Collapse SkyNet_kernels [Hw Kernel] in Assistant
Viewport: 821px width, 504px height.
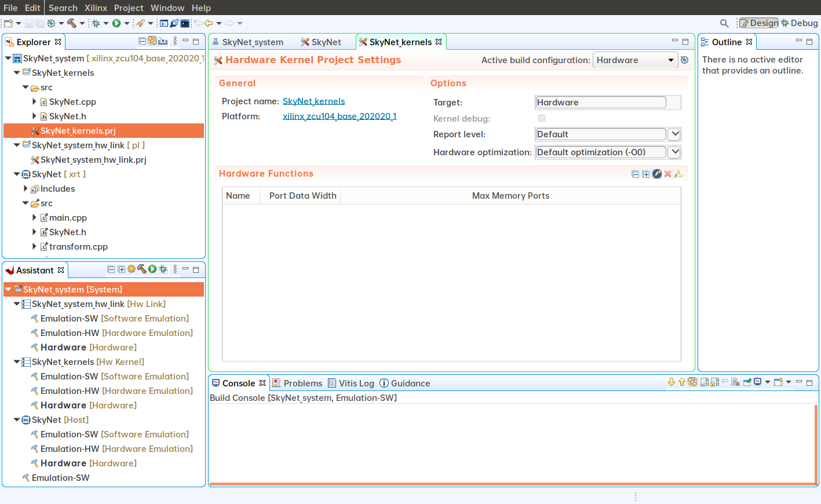point(17,362)
